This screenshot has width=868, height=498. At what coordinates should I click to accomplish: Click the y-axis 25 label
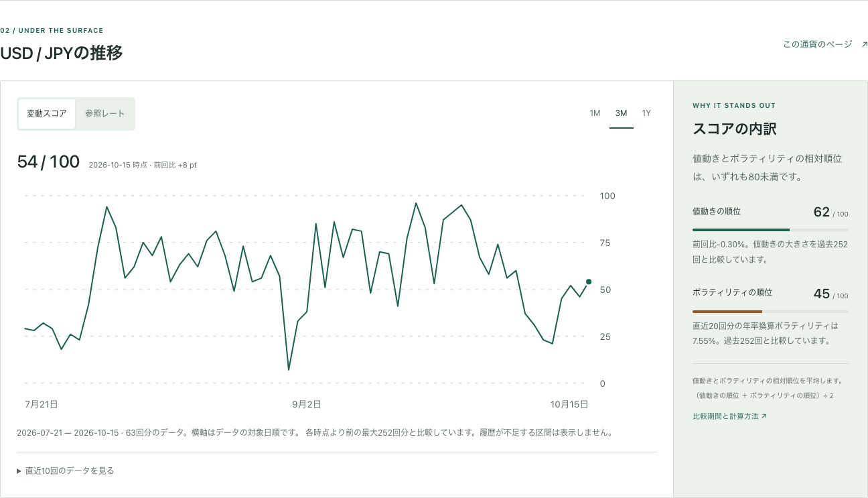(x=605, y=336)
